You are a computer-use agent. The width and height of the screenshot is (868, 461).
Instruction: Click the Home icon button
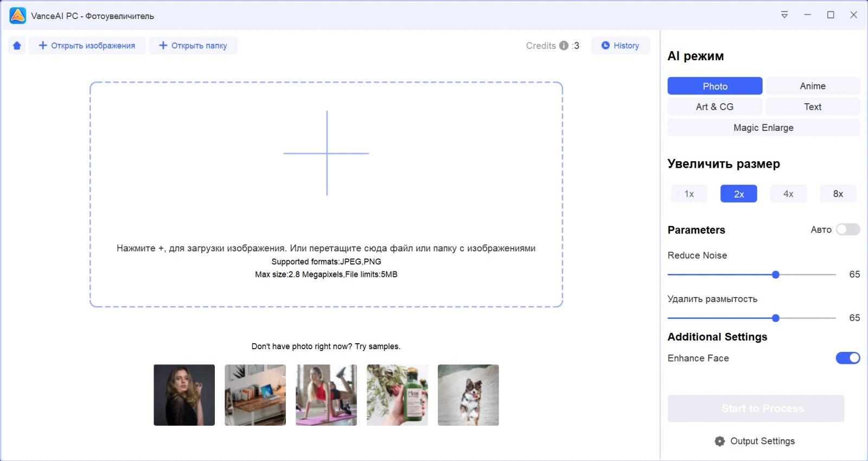pos(17,46)
